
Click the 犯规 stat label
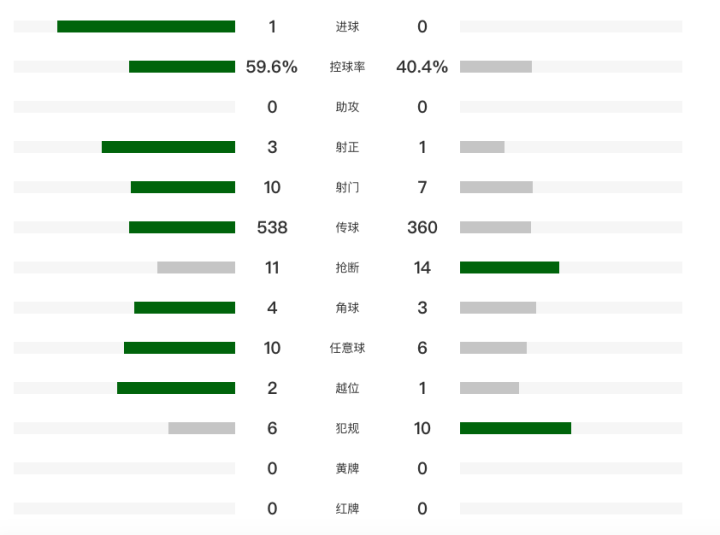coord(347,428)
